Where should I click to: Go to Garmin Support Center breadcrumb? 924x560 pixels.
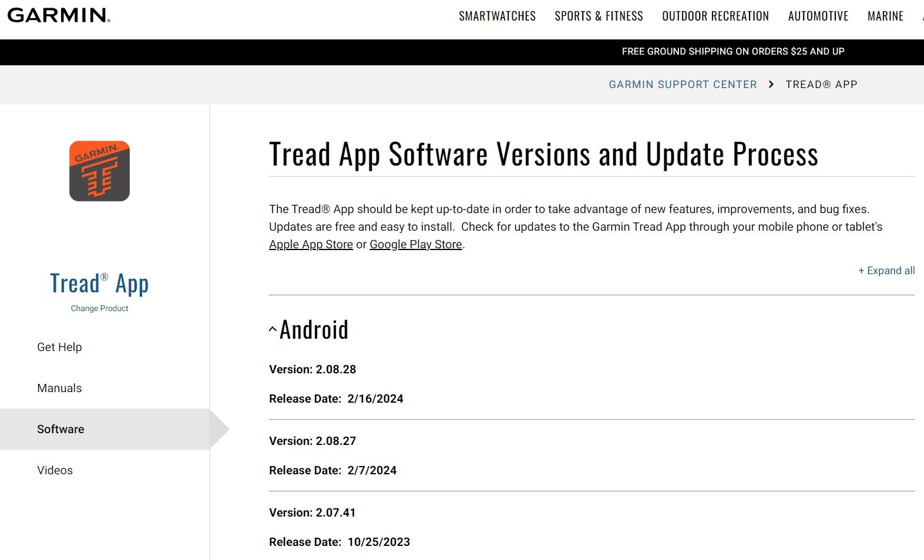[683, 85]
